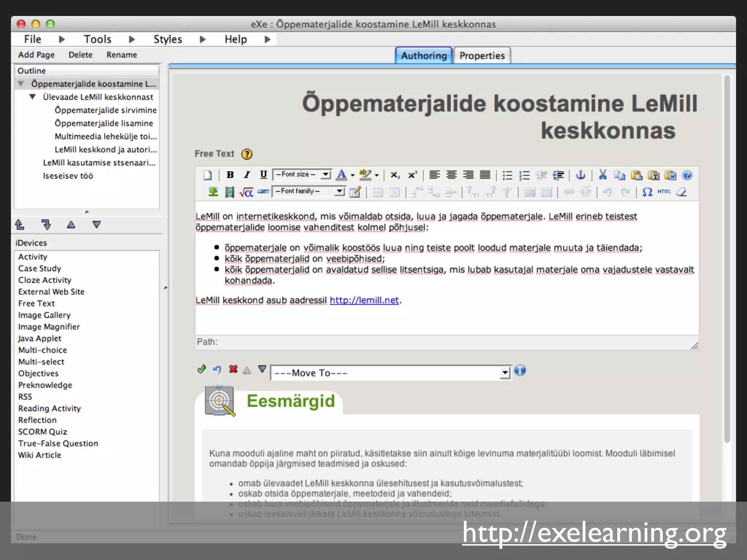
Task: Click the Free Text help question mark
Action: point(247,154)
